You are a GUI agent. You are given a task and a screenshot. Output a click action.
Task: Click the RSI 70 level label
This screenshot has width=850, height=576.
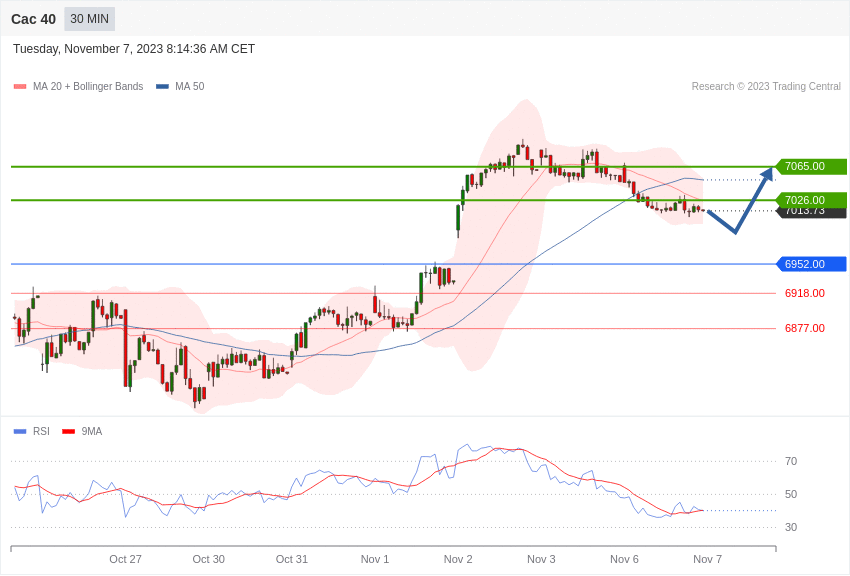[791, 461]
